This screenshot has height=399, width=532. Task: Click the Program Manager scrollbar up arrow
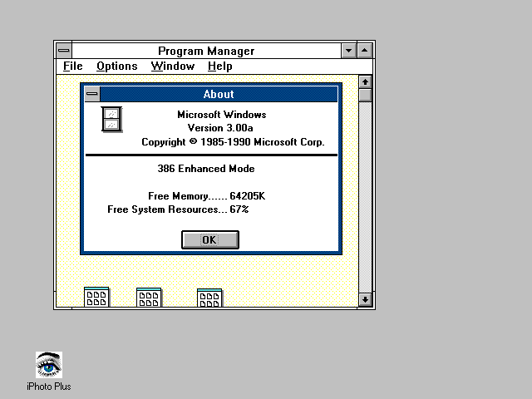tap(366, 81)
